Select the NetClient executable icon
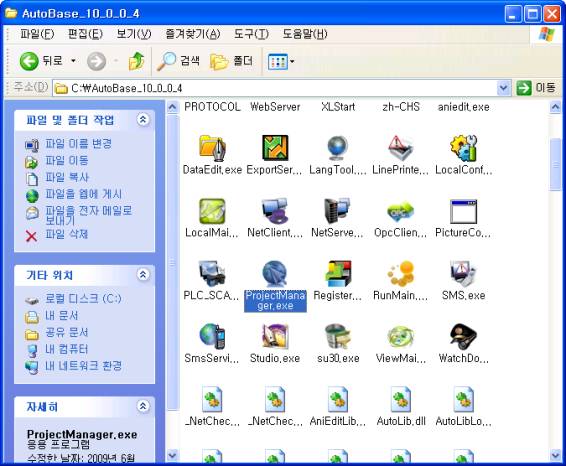566x466 pixels. (275, 211)
